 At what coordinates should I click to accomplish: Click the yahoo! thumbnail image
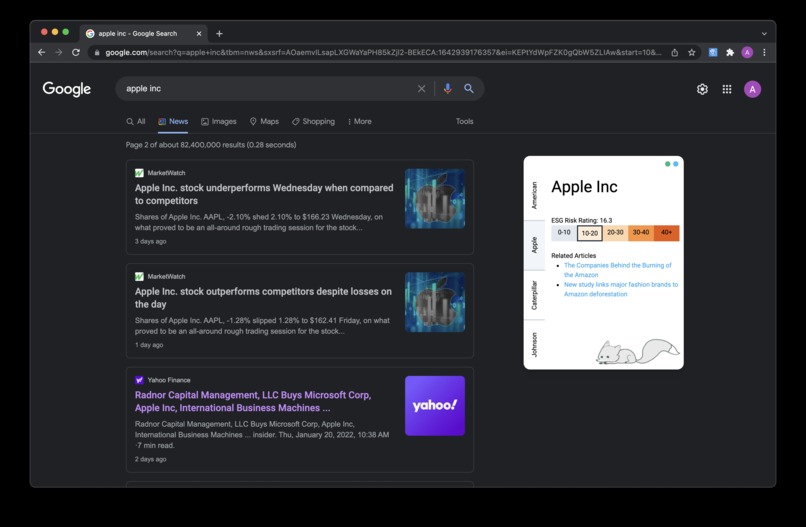(x=435, y=406)
